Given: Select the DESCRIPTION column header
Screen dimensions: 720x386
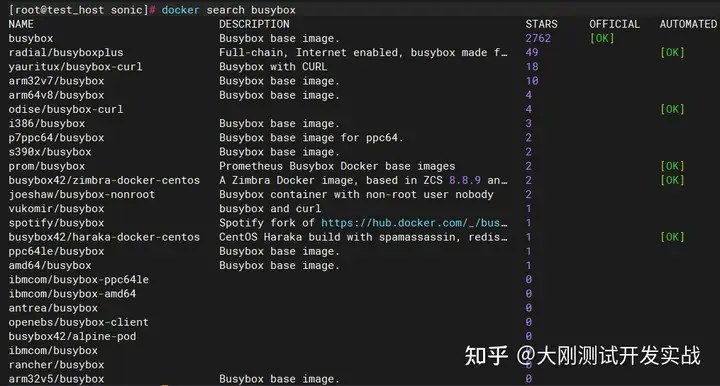Looking at the screenshot, I should click(x=254, y=24).
